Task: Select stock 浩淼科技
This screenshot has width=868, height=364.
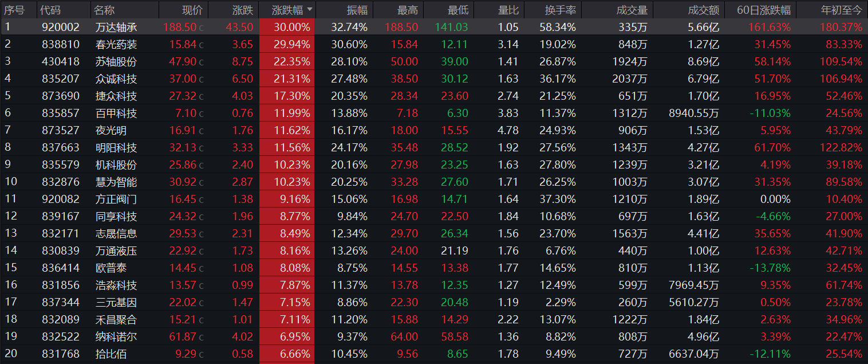Action: pos(116,285)
